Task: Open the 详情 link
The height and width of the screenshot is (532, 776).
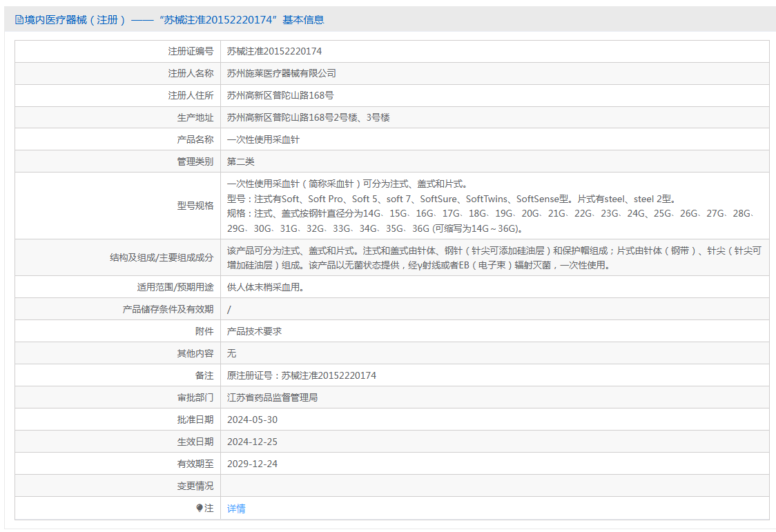Action: (x=236, y=509)
